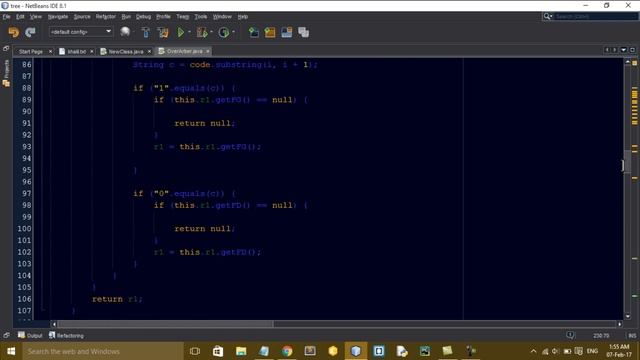Open the Output panel
640x360 pixels.
pyautogui.click(x=30, y=335)
